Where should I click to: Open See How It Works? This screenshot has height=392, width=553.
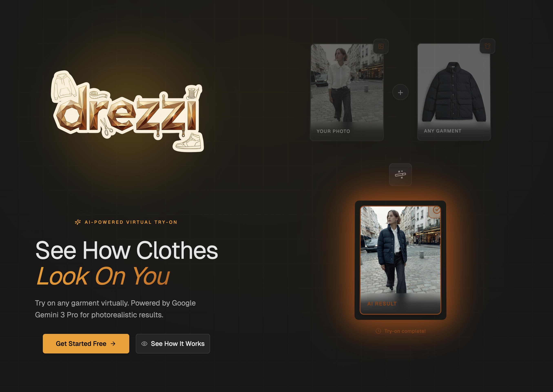[x=173, y=344]
